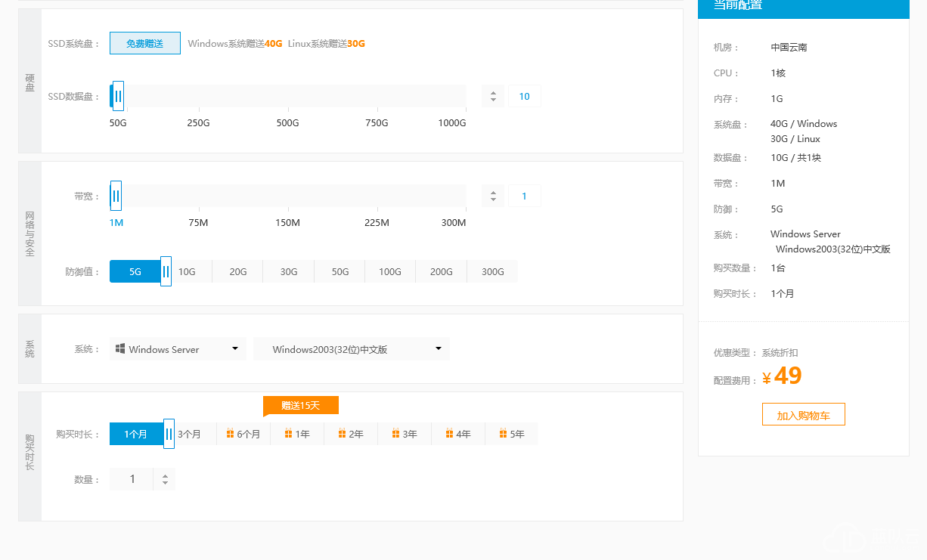The image size is (927, 560).
Task: Click the SSD data disk size stepper arrows
Action: [493, 97]
